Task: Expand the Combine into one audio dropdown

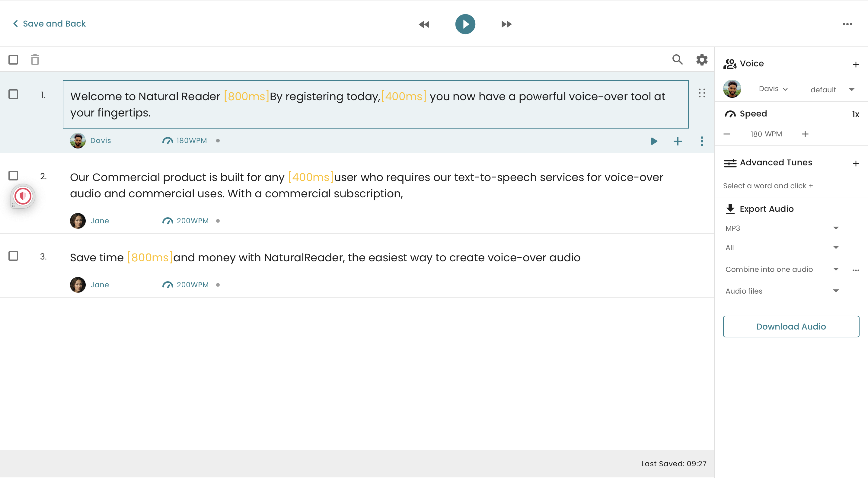Action: (836, 269)
